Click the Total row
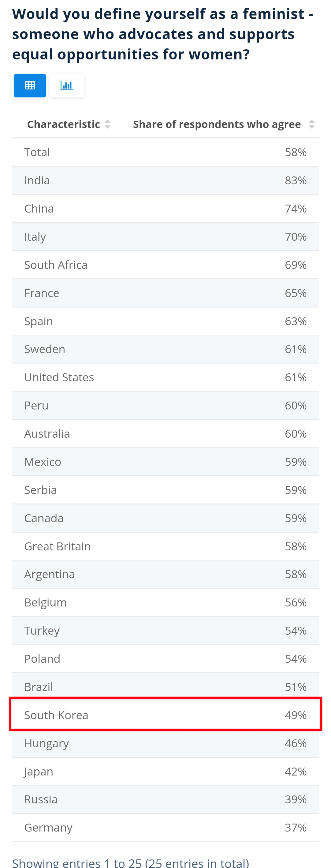Image resolution: width=331 pixels, height=868 pixels. [x=165, y=152]
